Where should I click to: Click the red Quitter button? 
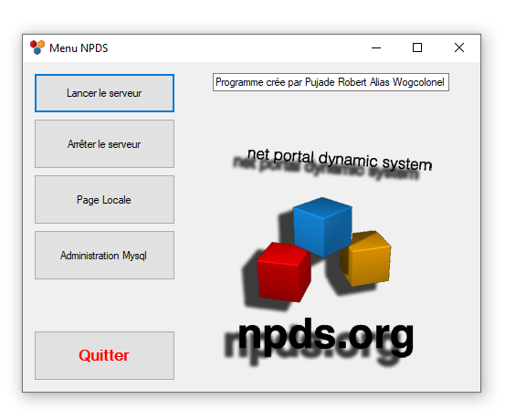point(104,355)
